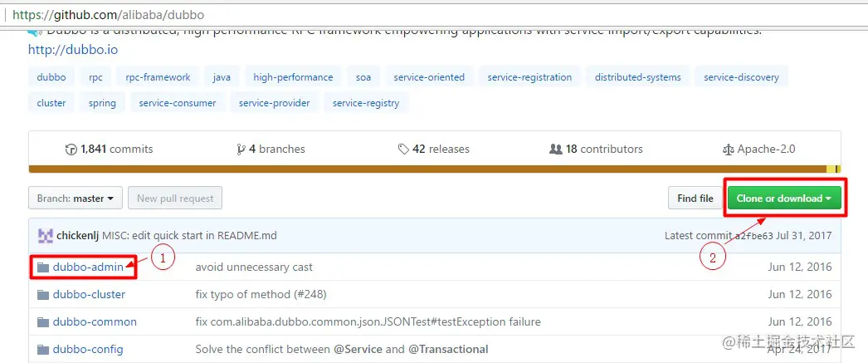
Task: Select the cluster topic tag
Action: (x=51, y=103)
